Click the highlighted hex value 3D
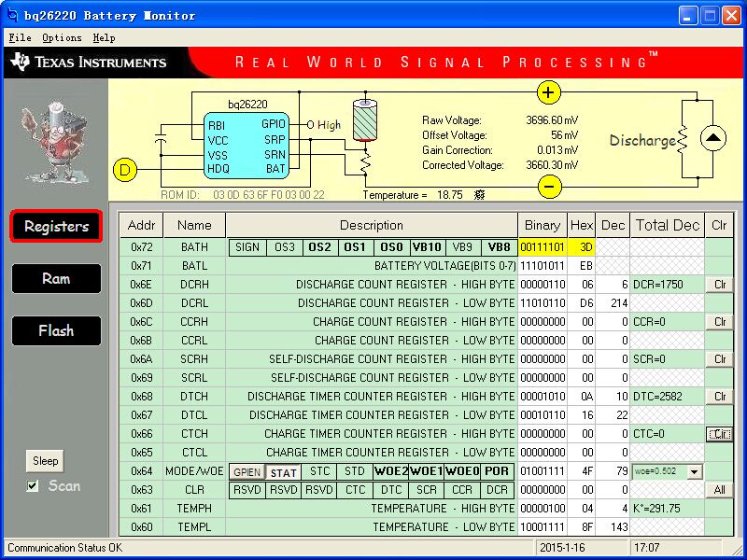 pyautogui.click(x=582, y=247)
